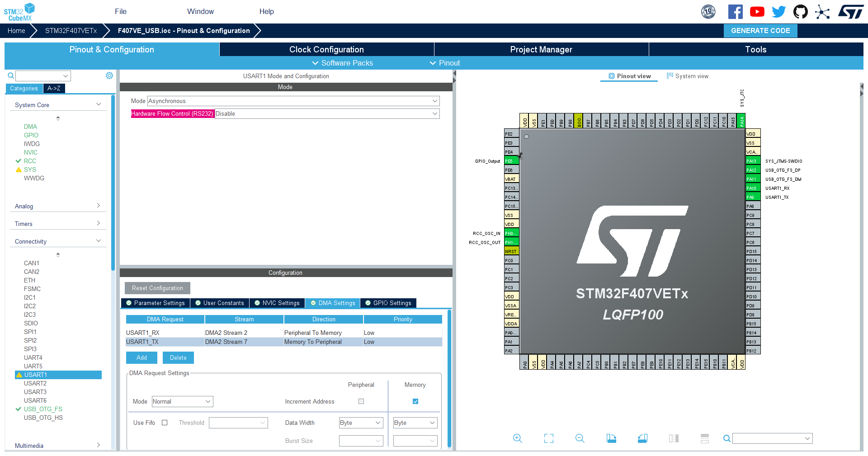Image resolution: width=868 pixels, height=456 pixels.
Task: Open the category settings gear
Action: point(109,75)
